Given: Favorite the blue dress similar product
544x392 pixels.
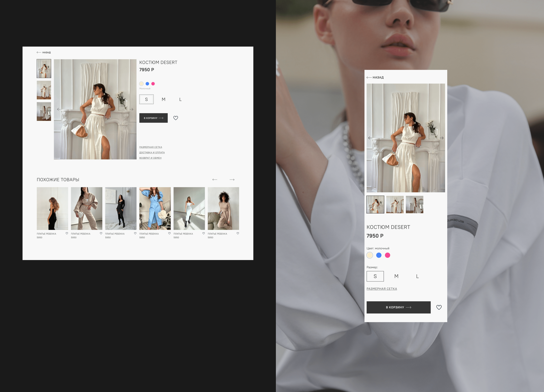Looking at the screenshot, I should [169, 233].
